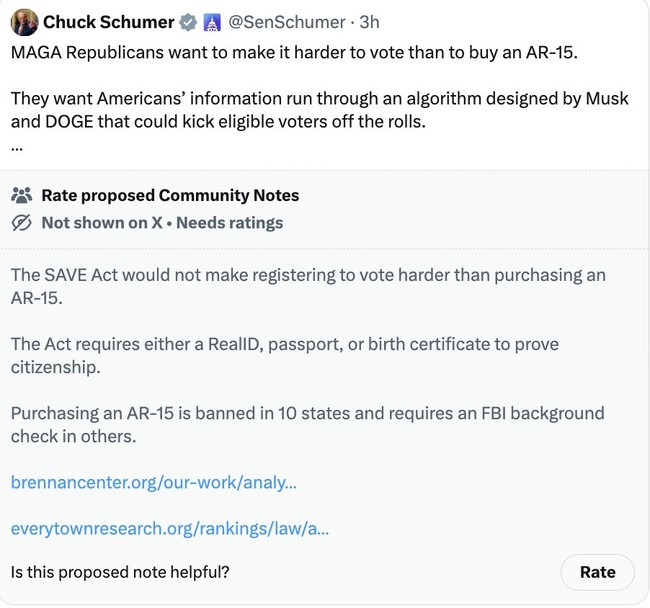
Task: Click the 'Not shown on X • Needs ratings' status
Action: coord(162,223)
